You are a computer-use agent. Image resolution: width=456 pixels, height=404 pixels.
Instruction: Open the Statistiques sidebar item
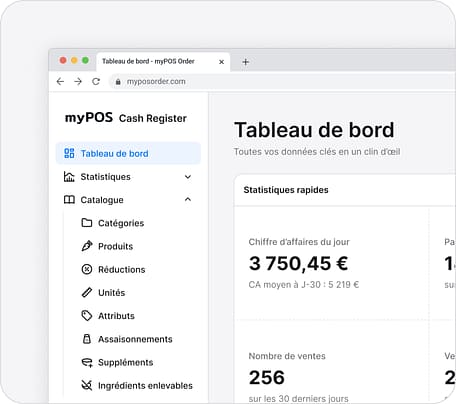click(128, 177)
